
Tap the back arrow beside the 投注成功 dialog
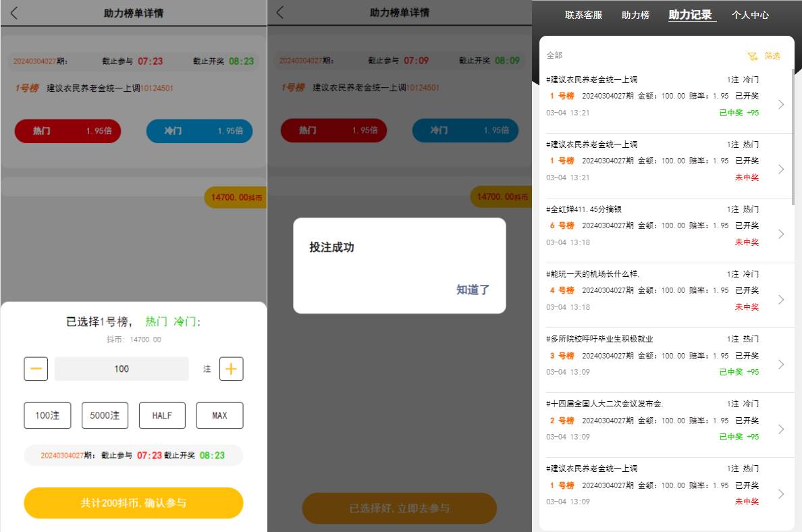point(278,11)
